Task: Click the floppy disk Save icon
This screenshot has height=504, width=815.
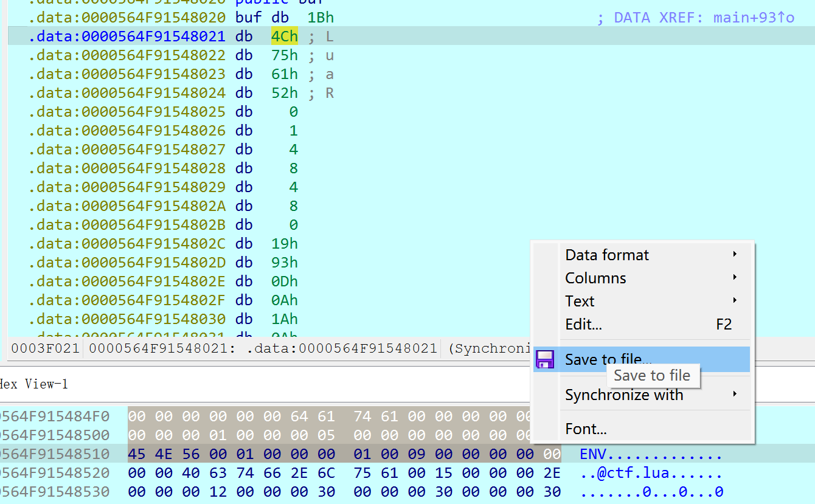Action: (545, 359)
